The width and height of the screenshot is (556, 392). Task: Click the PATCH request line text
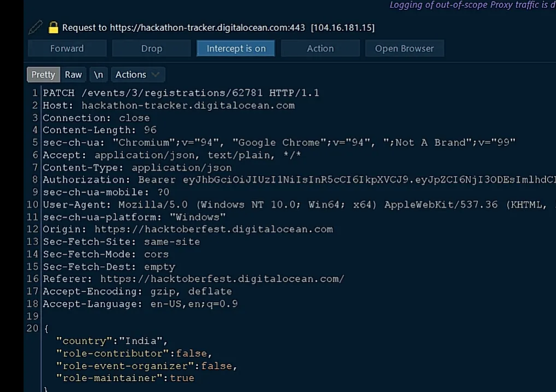tap(181, 93)
